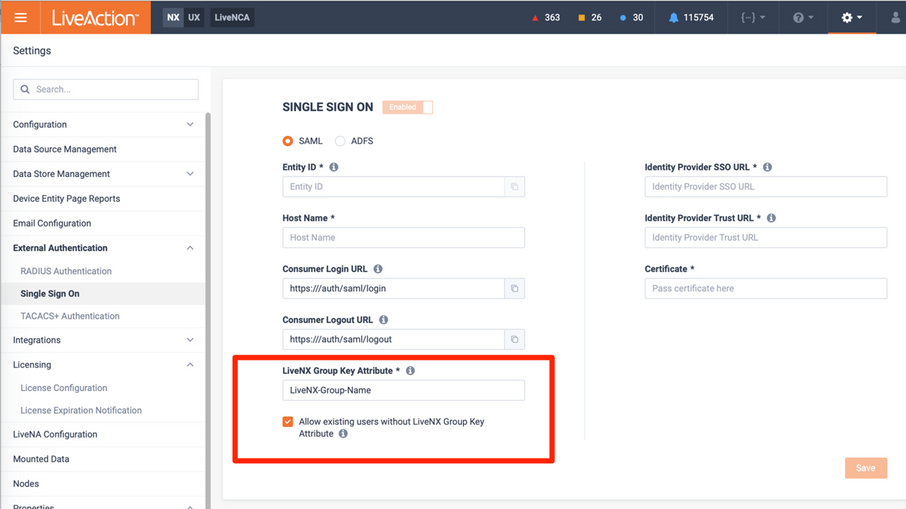
Task: Click the Certificate input field
Action: tap(766, 288)
